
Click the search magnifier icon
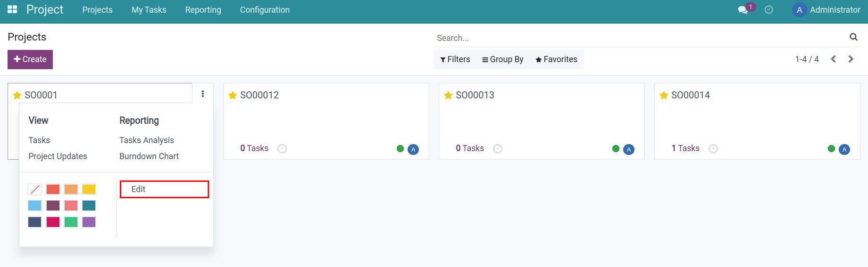click(x=853, y=37)
